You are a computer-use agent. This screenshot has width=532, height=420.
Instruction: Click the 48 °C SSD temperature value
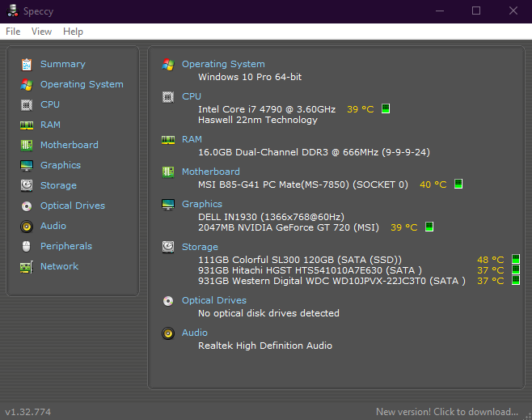[490, 260]
